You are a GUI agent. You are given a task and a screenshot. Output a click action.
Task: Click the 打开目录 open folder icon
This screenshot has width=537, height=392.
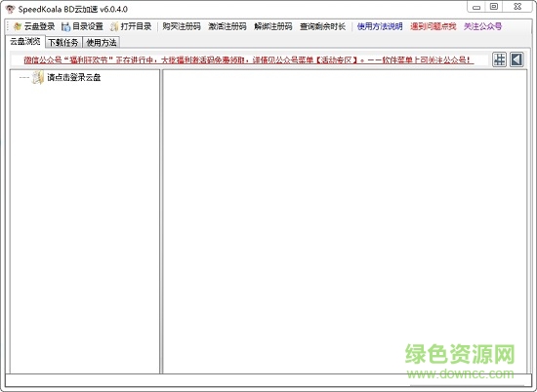(x=114, y=26)
